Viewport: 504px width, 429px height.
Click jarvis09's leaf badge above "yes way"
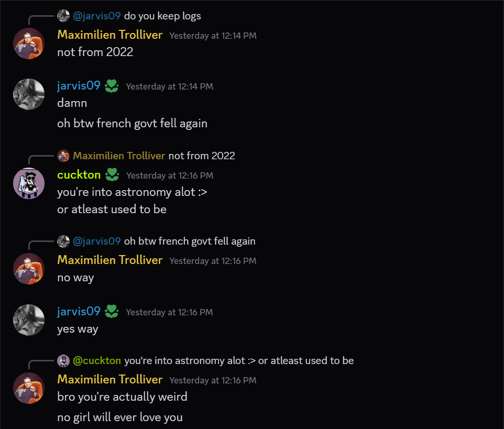pos(112,312)
